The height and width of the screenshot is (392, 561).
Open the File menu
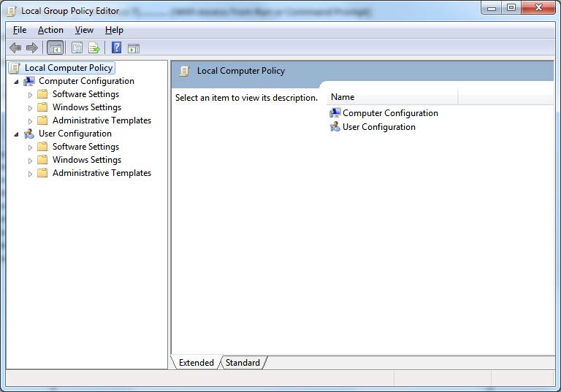(x=20, y=30)
